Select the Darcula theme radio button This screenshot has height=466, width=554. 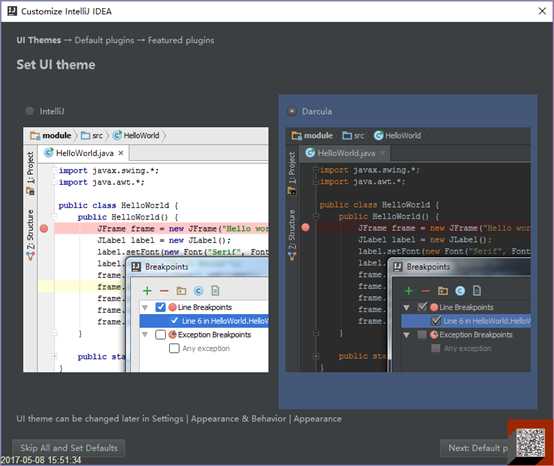pos(292,111)
